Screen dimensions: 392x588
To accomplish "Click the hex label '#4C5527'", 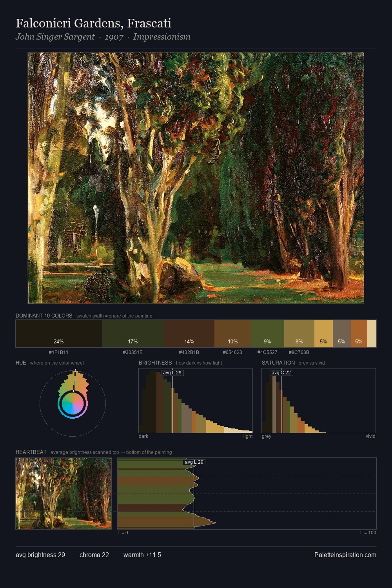I will point(267,352).
